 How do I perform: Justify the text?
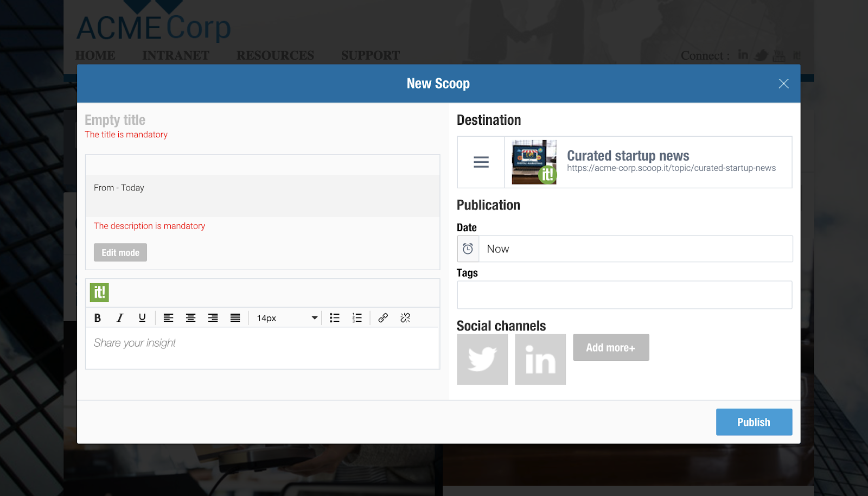235,318
